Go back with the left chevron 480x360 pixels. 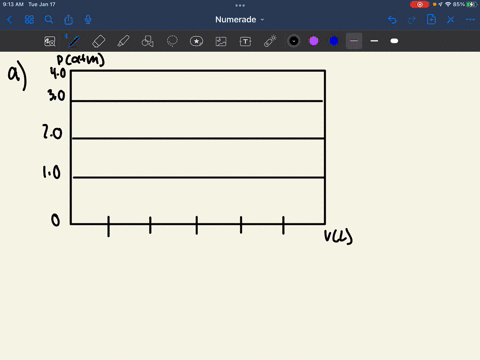9,20
